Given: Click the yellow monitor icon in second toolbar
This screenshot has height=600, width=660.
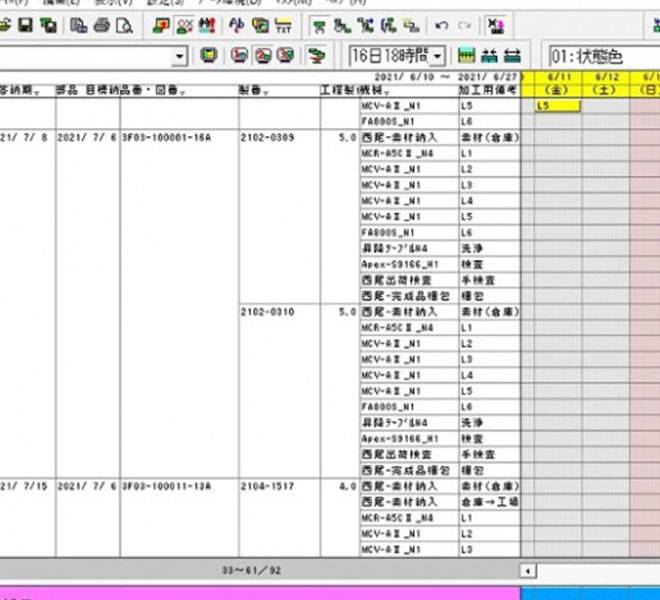Looking at the screenshot, I should pos(209,55).
